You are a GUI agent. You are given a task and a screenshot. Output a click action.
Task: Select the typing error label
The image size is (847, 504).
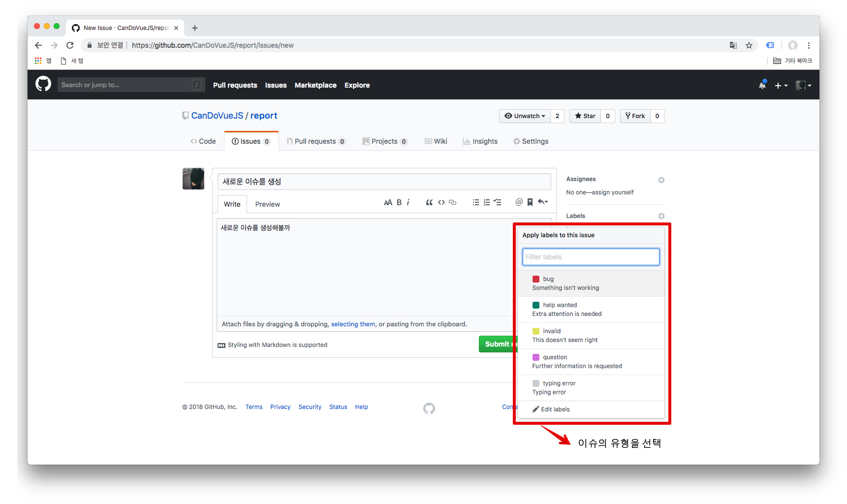click(591, 388)
